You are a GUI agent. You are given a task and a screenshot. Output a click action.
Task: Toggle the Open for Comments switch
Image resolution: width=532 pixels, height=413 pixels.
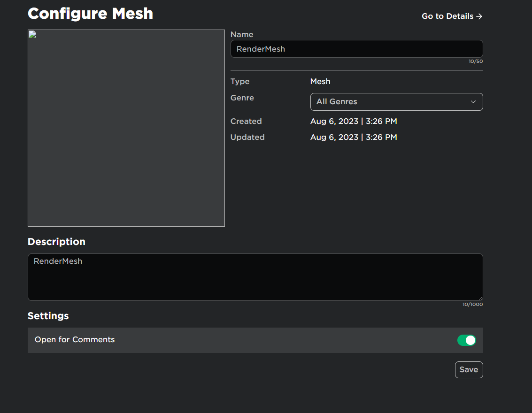(x=467, y=340)
